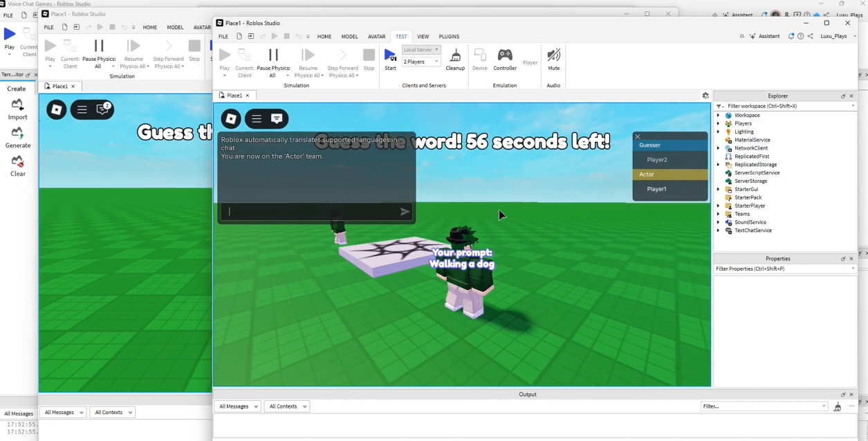The height and width of the screenshot is (441, 868).
Task: Clear the Output with broom icon
Action: (x=837, y=406)
